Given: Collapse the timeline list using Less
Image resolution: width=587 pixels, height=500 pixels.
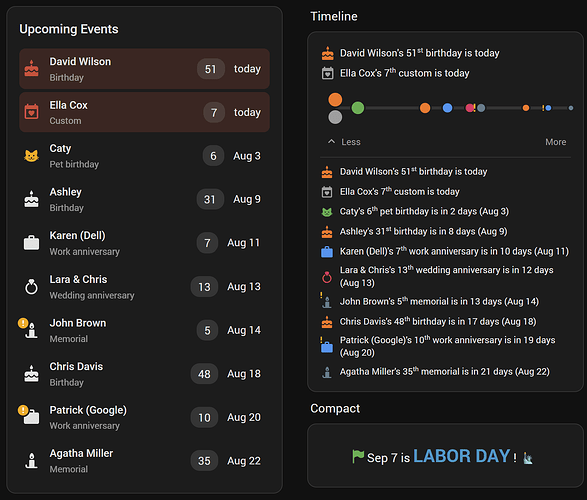Looking at the screenshot, I should [351, 142].
